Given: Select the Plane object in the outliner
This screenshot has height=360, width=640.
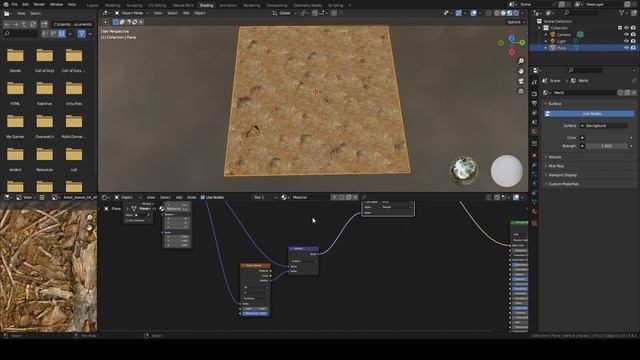Looking at the screenshot, I should pyautogui.click(x=562, y=48).
